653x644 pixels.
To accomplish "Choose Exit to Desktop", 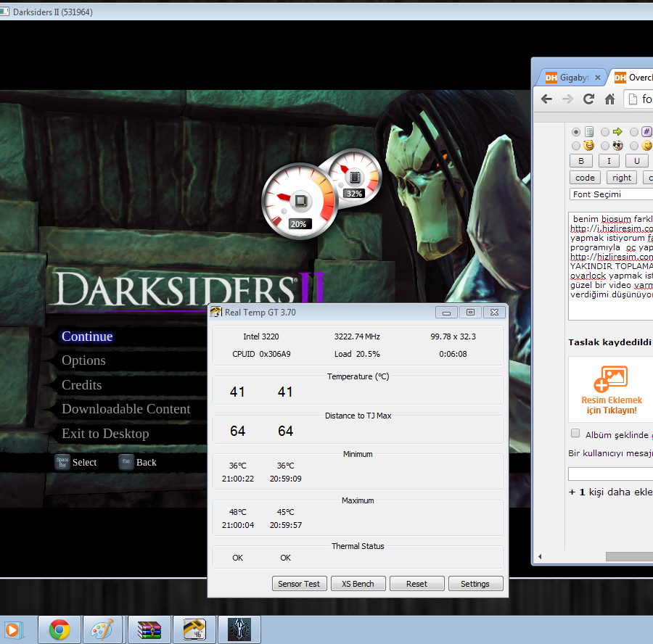I will click(105, 434).
